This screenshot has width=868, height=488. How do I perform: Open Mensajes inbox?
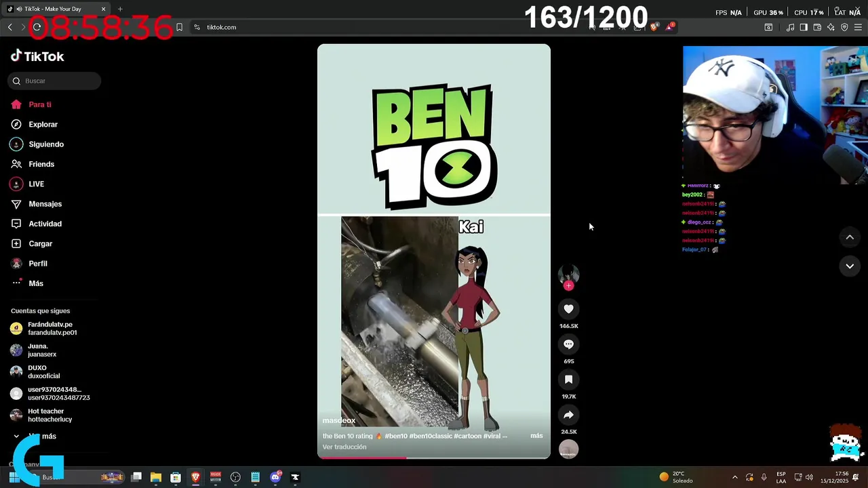tap(36, 203)
